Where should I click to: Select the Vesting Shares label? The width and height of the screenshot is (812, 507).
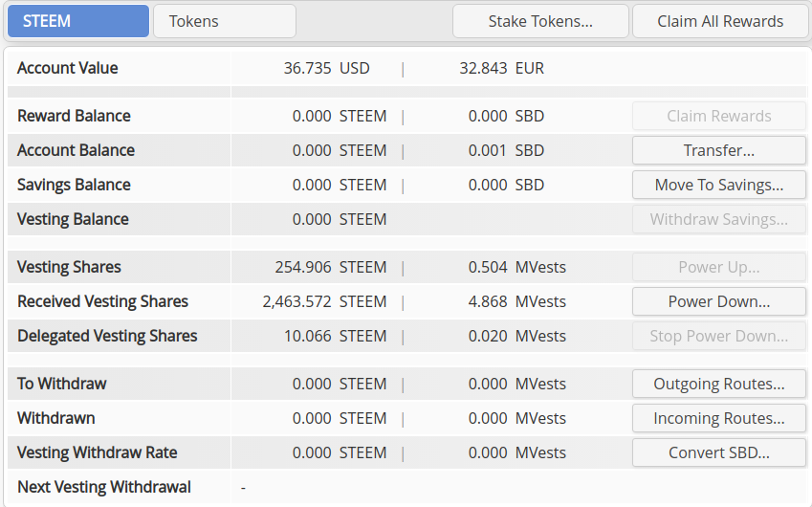(x=69, y=267)
